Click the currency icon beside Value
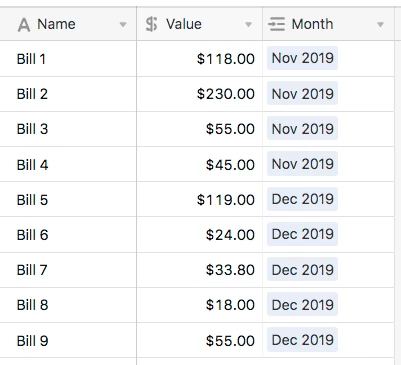This screenshot has height=365, width=401. coord(151,24)
